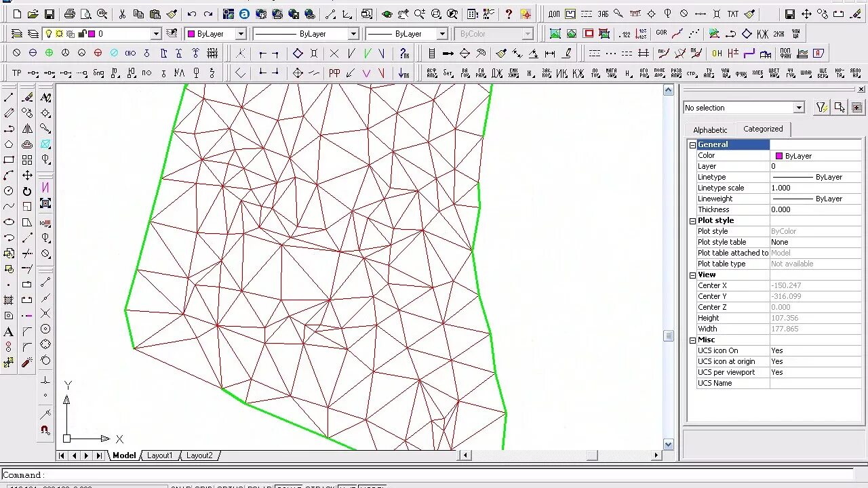Open the Layer Properties Manager icon
The width and height of the screenshot is (868, 488).
[x=17, y=34]
